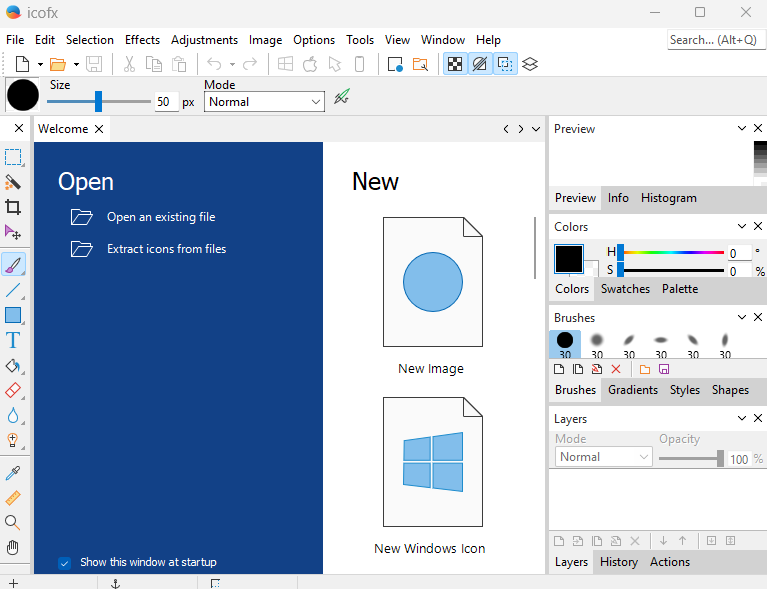Viewport: 767px width, 589px height.
Task: Select the Color Picker eyedropper tool
Action: point(13,472)
